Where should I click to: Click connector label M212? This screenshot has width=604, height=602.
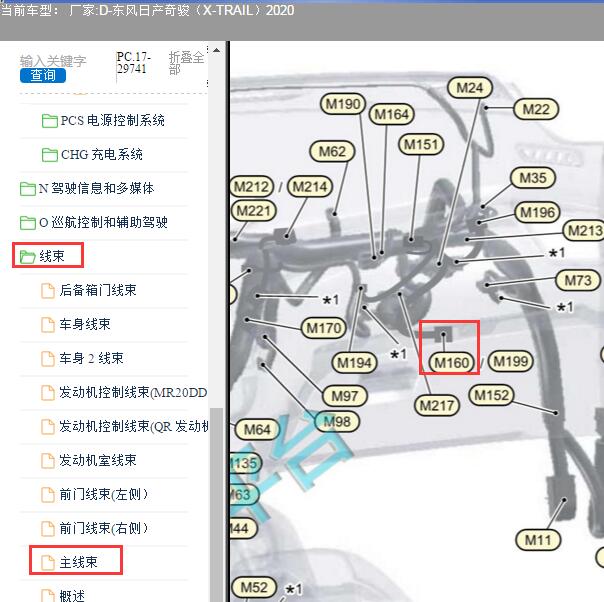tap(252, 187)
